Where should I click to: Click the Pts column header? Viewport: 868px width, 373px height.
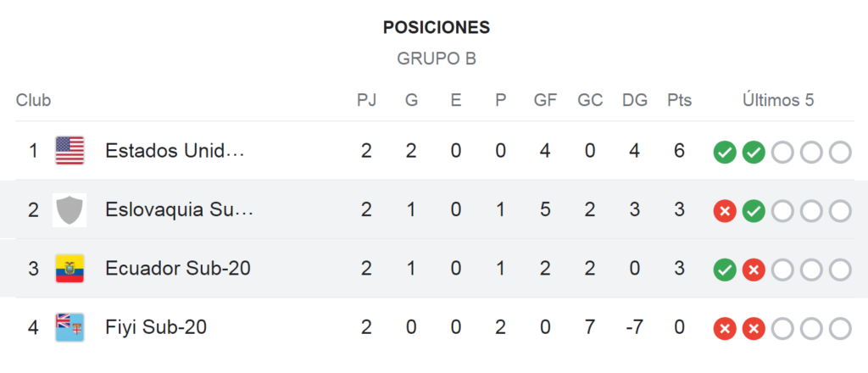point(679,100)
